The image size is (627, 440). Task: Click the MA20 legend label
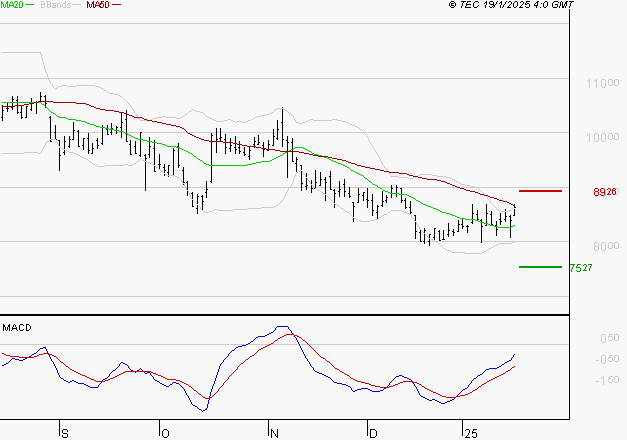click(12, 4)
